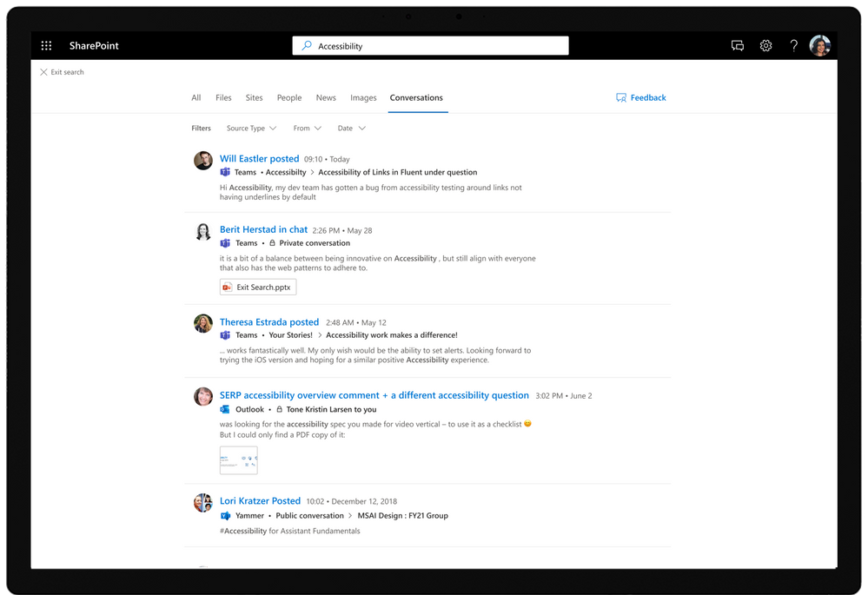Click chevron after Accessibilty in first result

(x=312, y=172)
